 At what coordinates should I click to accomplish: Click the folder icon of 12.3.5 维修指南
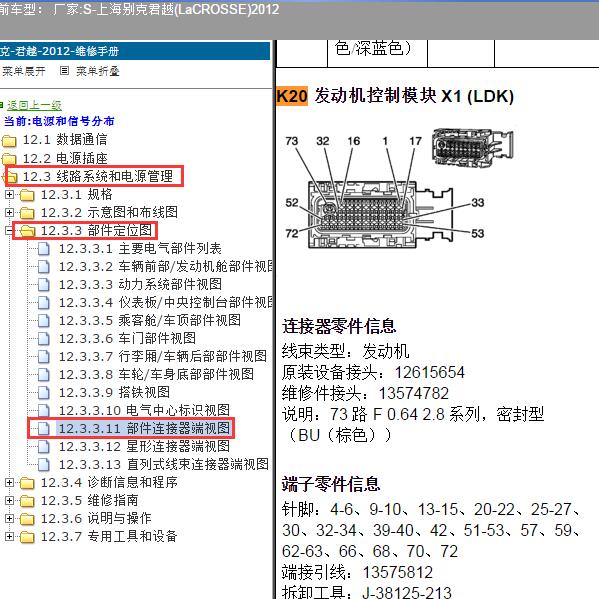[27, 501]
